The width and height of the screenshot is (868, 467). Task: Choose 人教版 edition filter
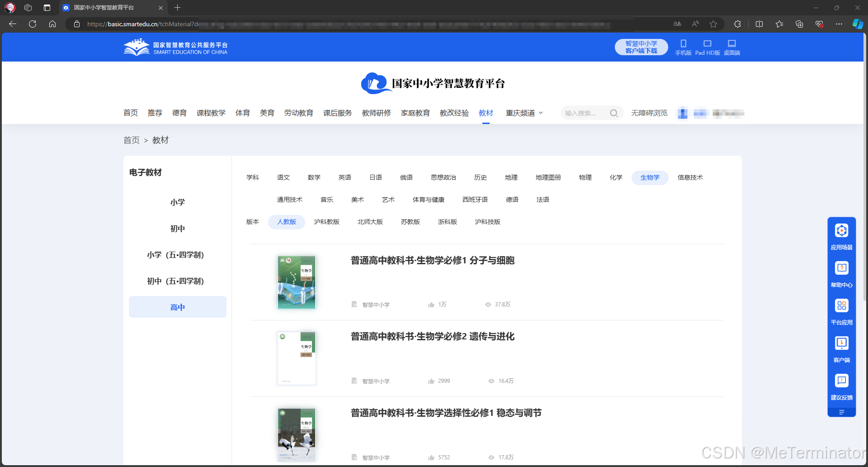(x=287, y=222)
